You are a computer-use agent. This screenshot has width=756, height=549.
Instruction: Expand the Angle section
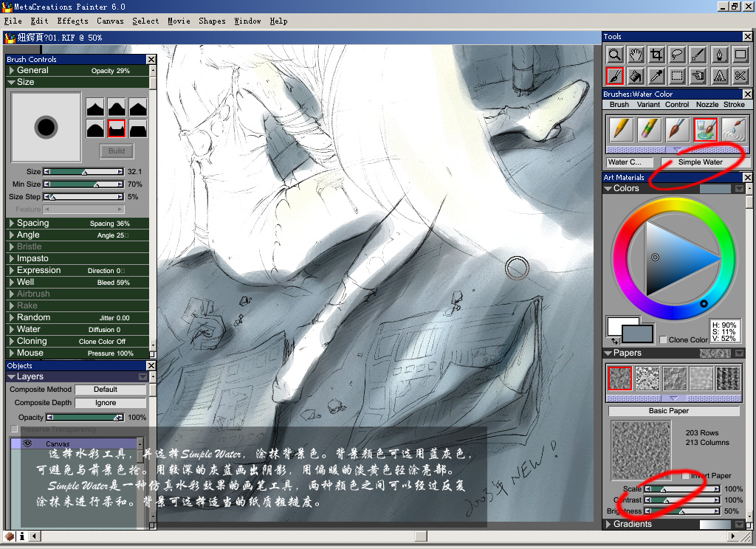(12, 235)
